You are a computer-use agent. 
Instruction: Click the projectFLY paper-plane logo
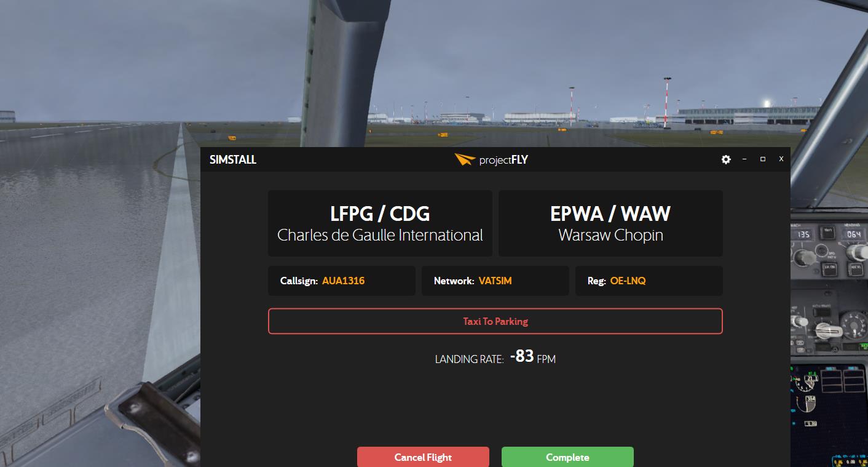[465, 160]
